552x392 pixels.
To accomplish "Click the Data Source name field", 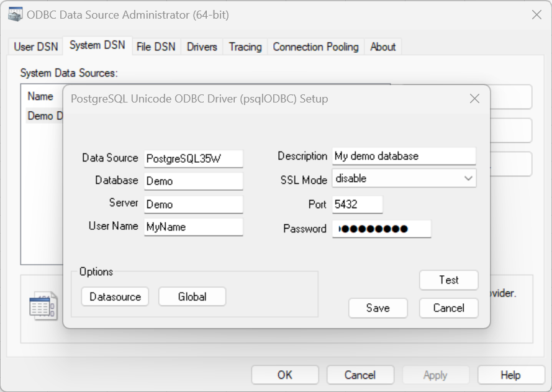I will coord(193,158).
